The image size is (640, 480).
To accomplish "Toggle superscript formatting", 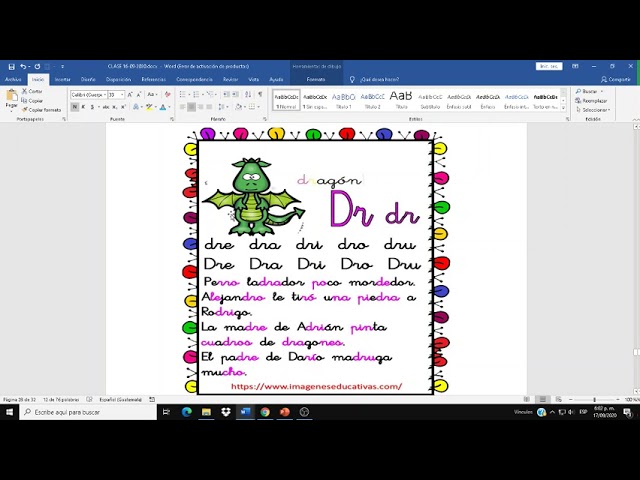I will pos(123,107).
